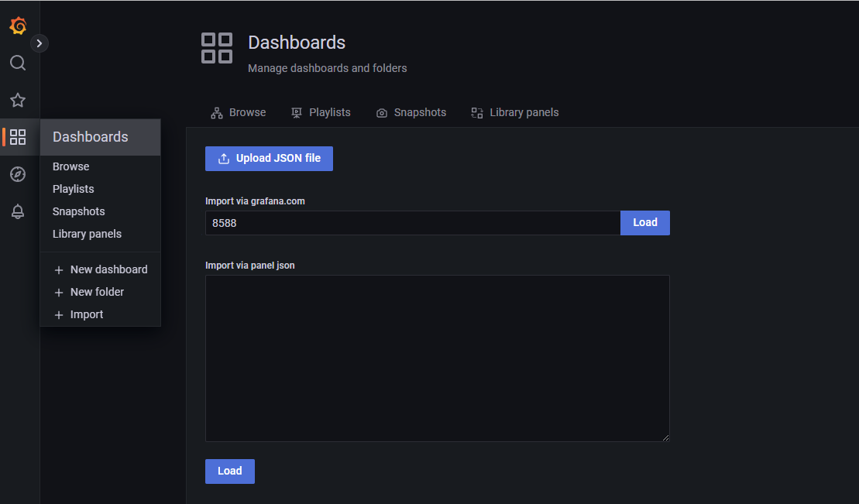Switch to the Browse tab
859x504 pixels.
click(x=239, y=112)
